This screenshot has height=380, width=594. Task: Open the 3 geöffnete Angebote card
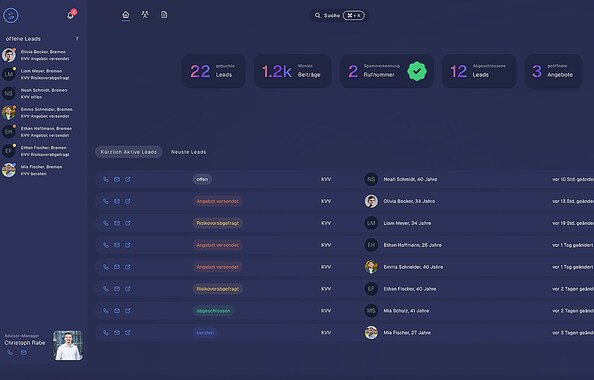click(x=553, y=71)
